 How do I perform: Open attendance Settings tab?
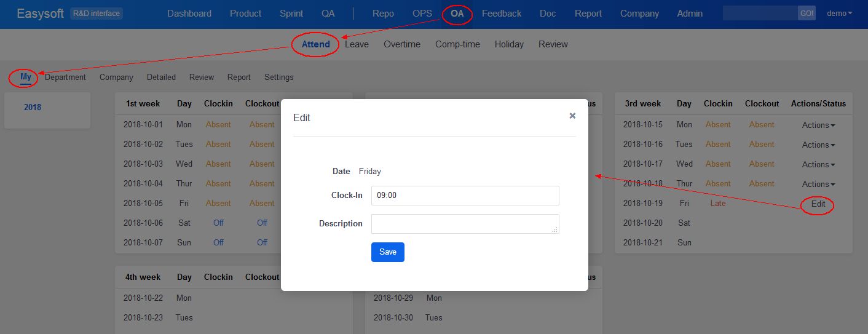[x=278, y=78]
